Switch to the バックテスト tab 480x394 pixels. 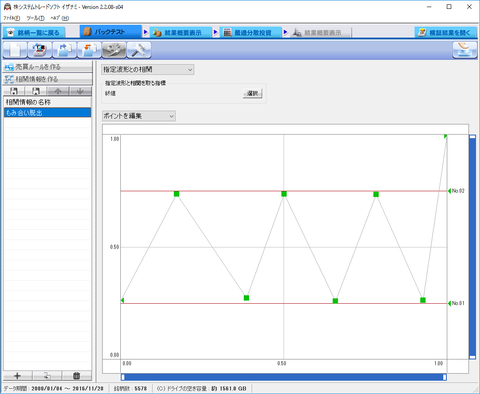[110, 32]
